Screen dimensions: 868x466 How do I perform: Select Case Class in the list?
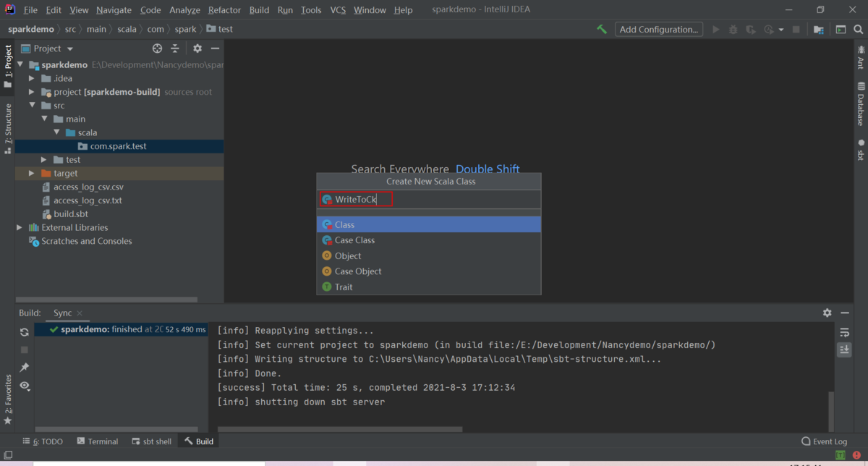[428, 240]
